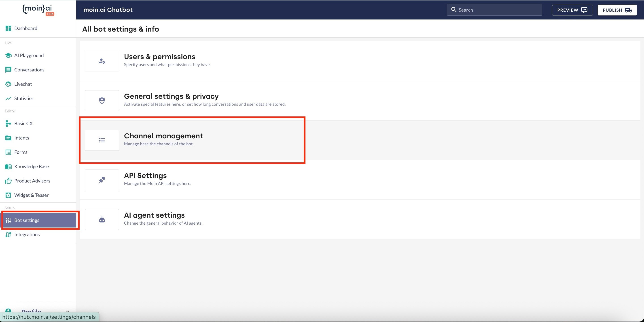The width and height of the screenshot is (644, 322).
Task: Click the API Settings plug icon tile
Action: (x=102, y=180)
